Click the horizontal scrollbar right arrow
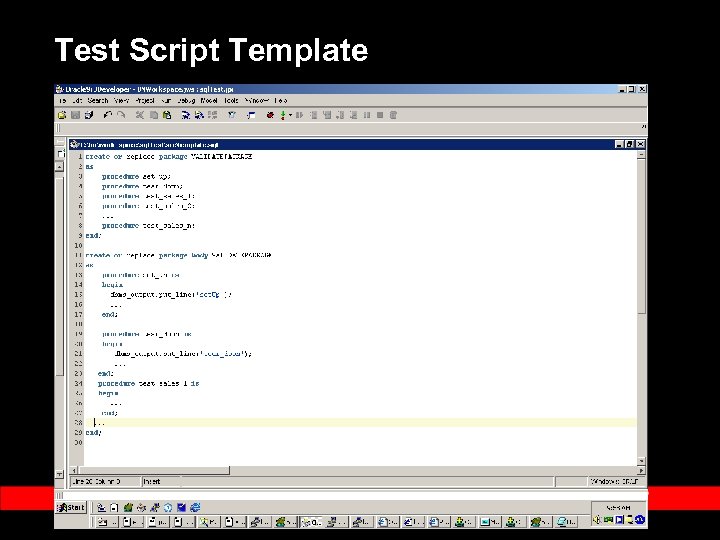The height and width of the screenshot is (540, 720). click(641, 471)
